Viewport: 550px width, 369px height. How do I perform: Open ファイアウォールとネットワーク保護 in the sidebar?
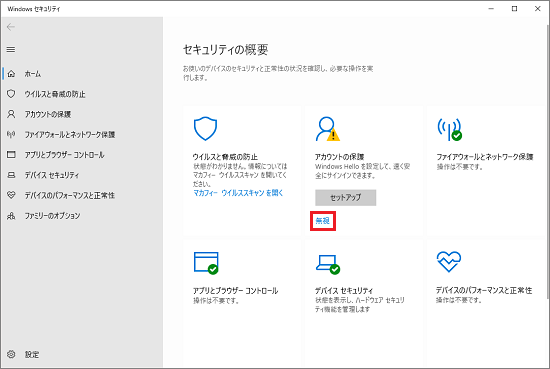(x=70, y=135)
